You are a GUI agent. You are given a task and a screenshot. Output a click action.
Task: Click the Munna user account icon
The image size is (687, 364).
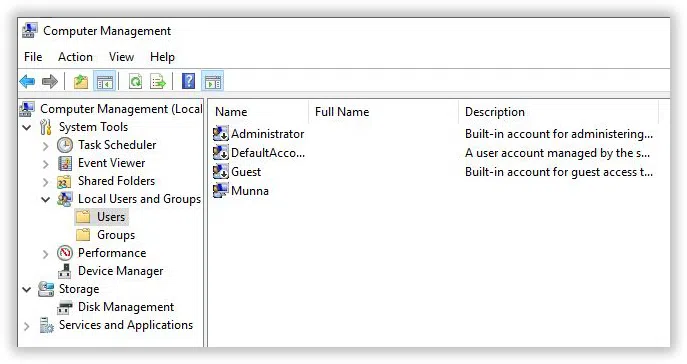click(220, 191)
